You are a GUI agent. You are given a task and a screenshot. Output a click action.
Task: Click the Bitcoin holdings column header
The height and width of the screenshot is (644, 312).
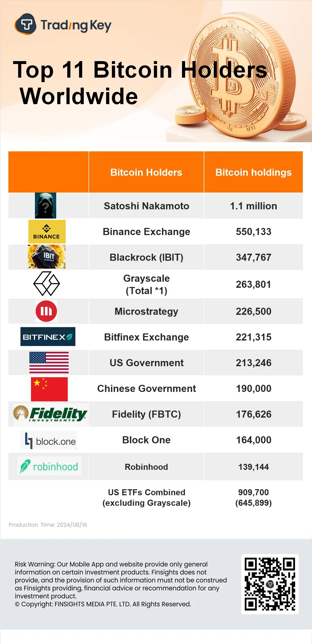tap(253, 172)
